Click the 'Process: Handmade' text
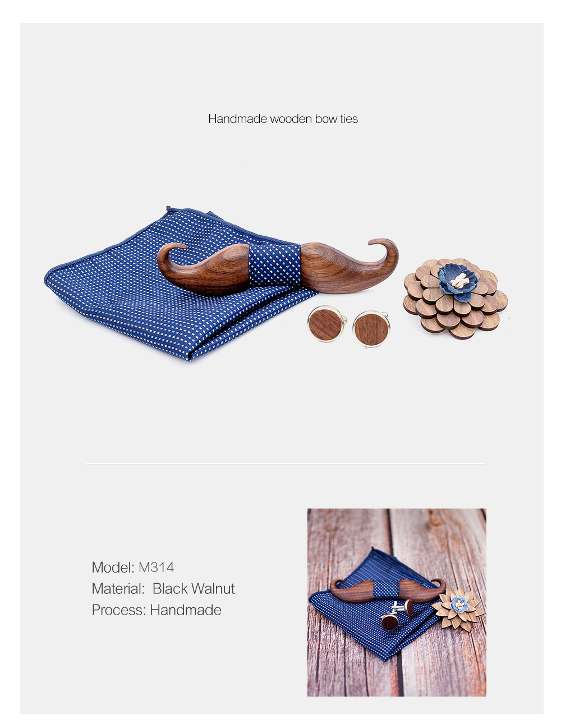This screenshot has width=561, height=728. tap(157, 610)
